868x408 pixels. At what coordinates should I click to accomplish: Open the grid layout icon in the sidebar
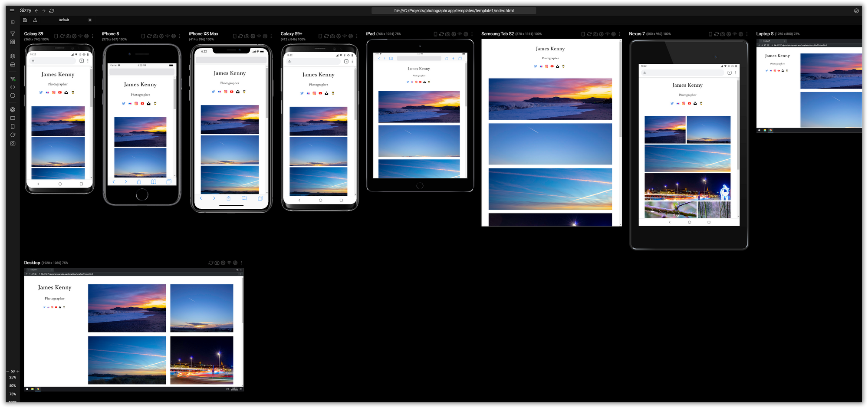13,42
